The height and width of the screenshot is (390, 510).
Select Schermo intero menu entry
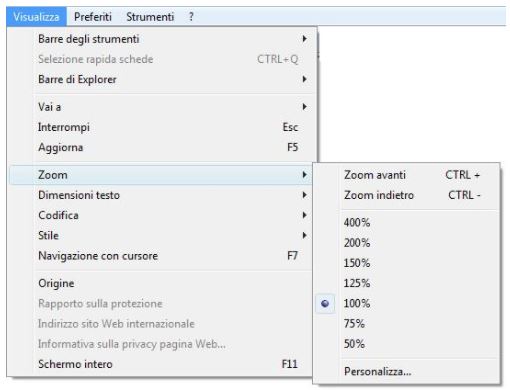click(161, 364)
